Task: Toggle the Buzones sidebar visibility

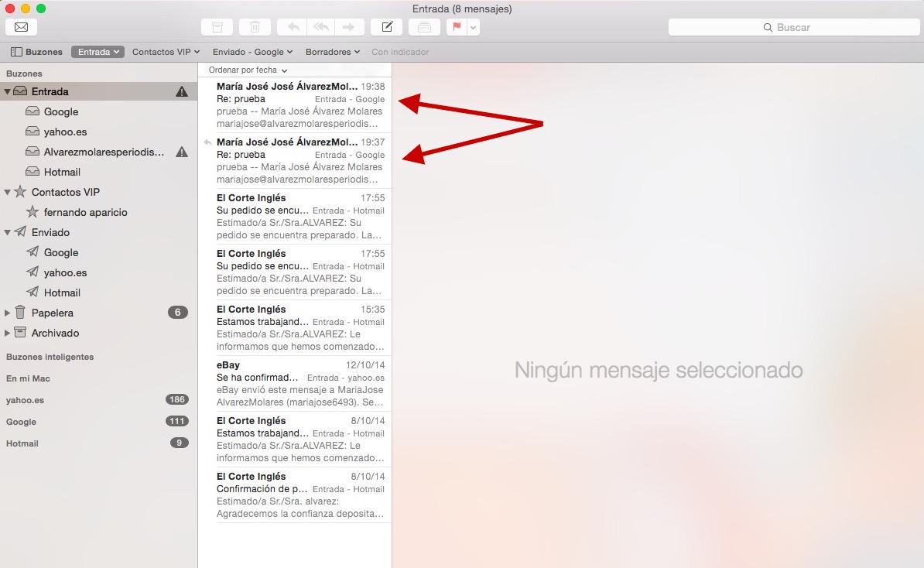Action: coord(36,52)
